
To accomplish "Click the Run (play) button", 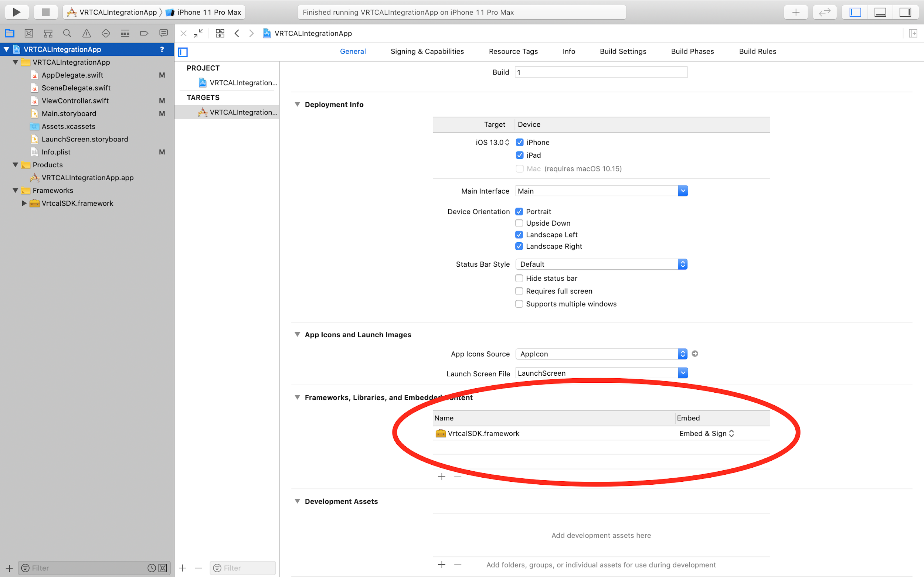I will point(16,12).
